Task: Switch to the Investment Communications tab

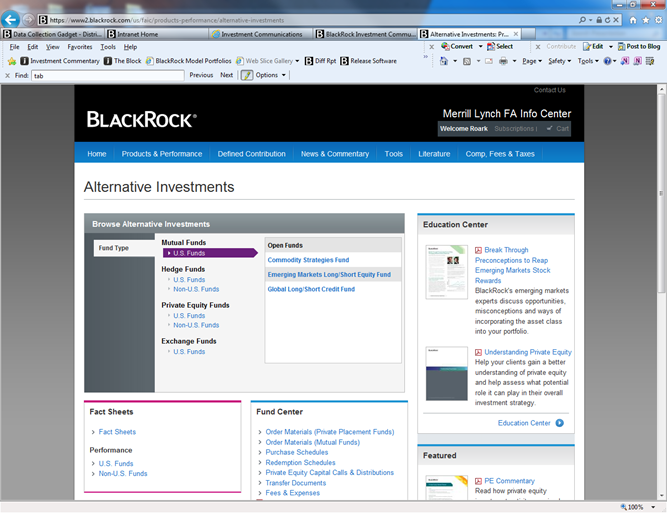Action: click(x=260, y=34)
